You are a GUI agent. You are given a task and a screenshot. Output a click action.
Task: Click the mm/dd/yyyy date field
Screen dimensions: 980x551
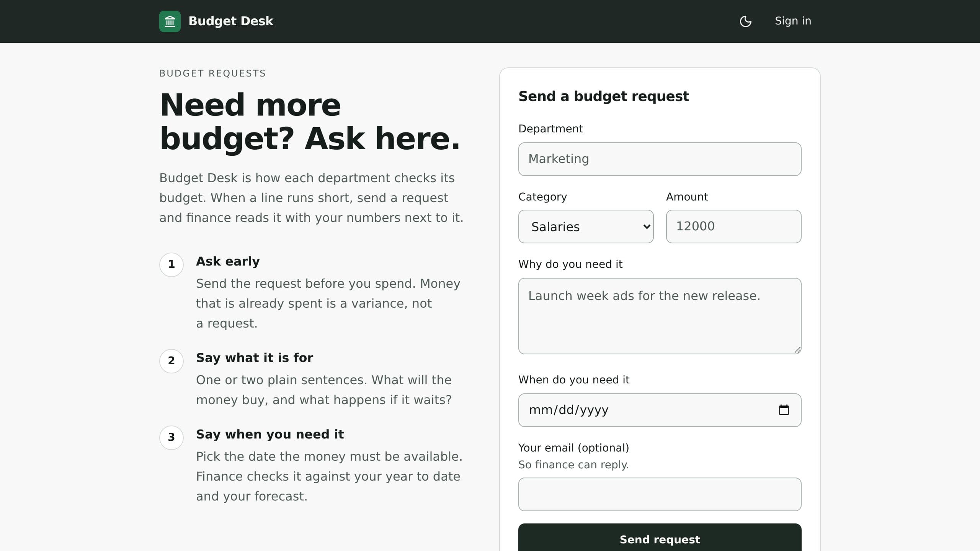click(660, 410)
